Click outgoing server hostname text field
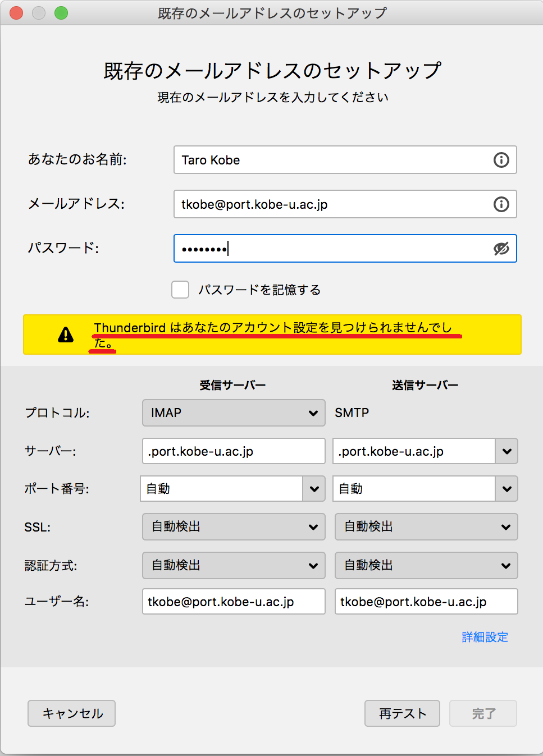 414,451
